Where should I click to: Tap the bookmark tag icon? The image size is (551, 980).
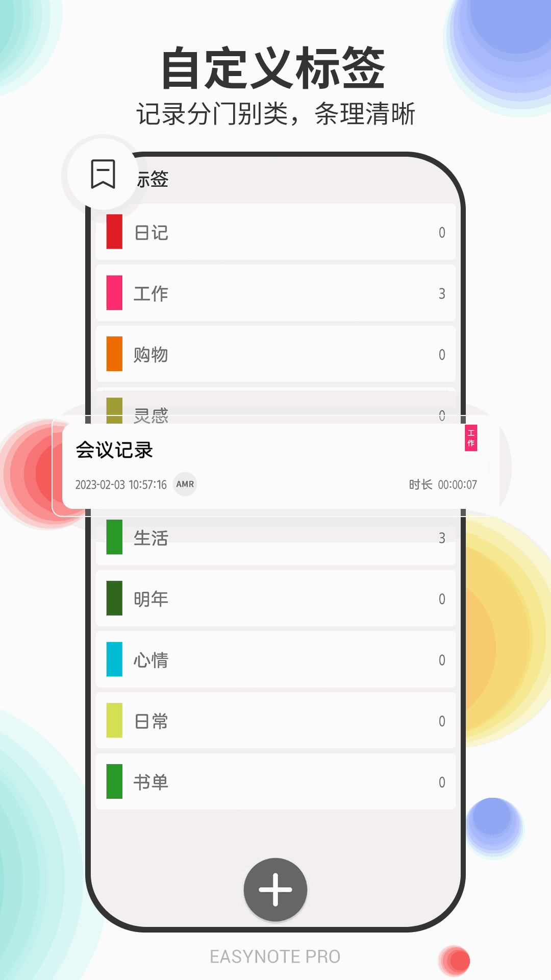(x=103, y=174)
